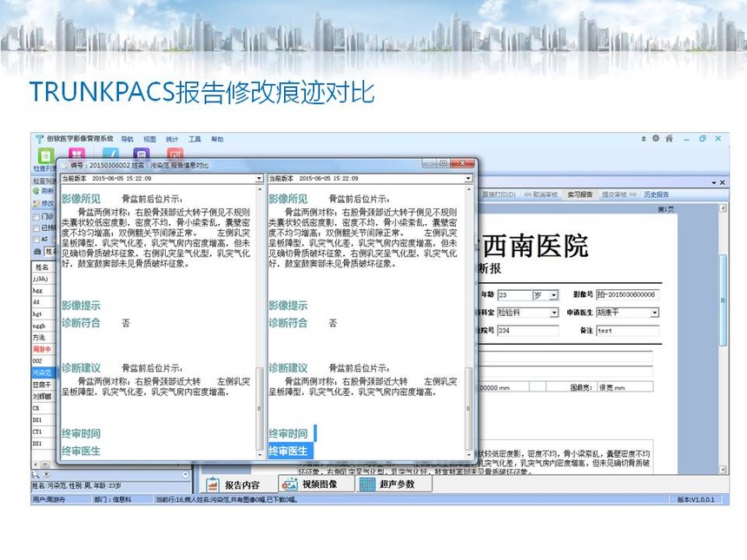Open the 岁 age unit dropdown
747x560 pixels.
[x=553, y=295]
